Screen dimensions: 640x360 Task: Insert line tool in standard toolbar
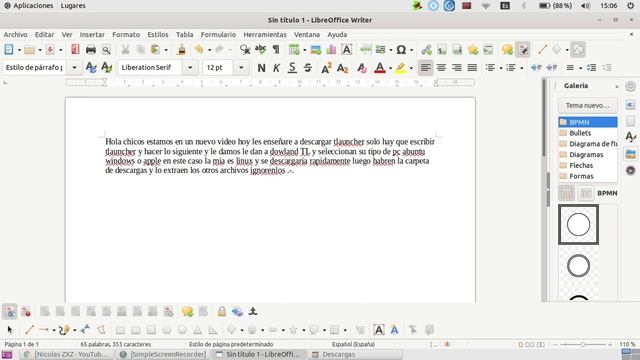pyautogui.click(x=542, y=50)
